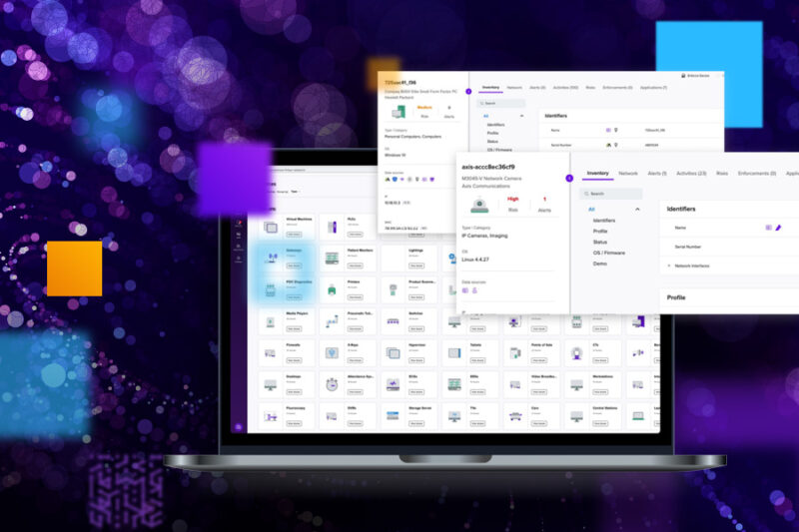This screenshot has width=799, height=532.
Task: Open the Network tab in camera panel
Action: [627, 173]
